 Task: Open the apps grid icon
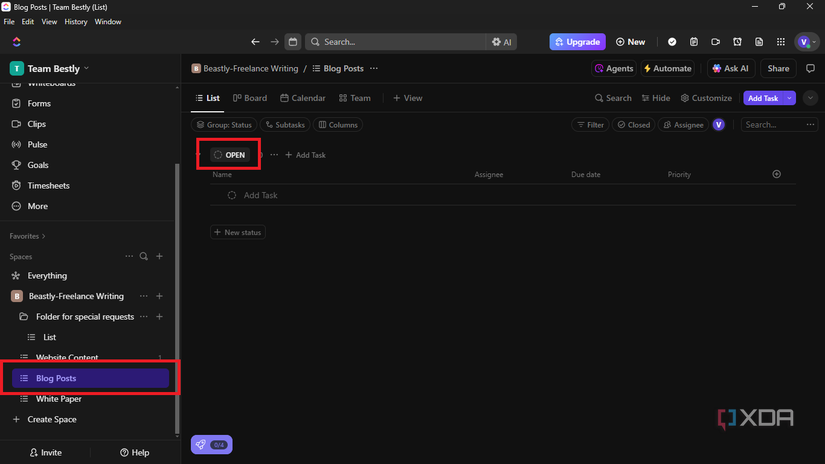(781, 42)
